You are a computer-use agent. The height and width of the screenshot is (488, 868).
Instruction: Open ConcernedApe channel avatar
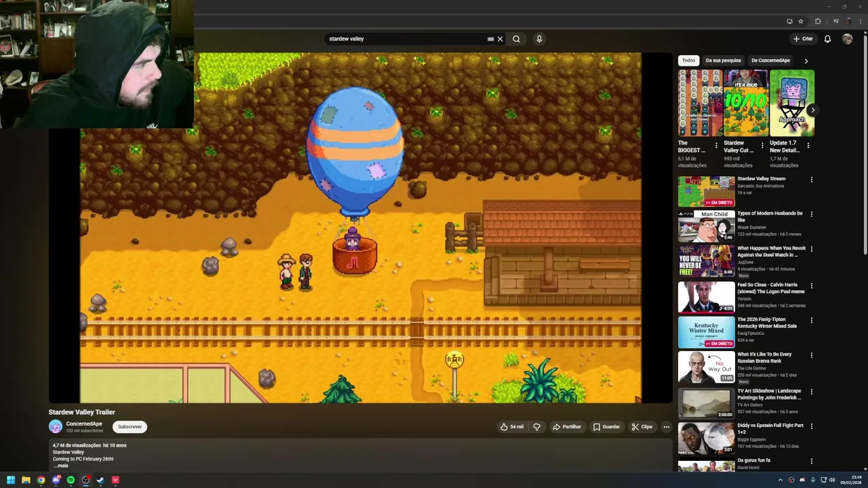[56, 426]
